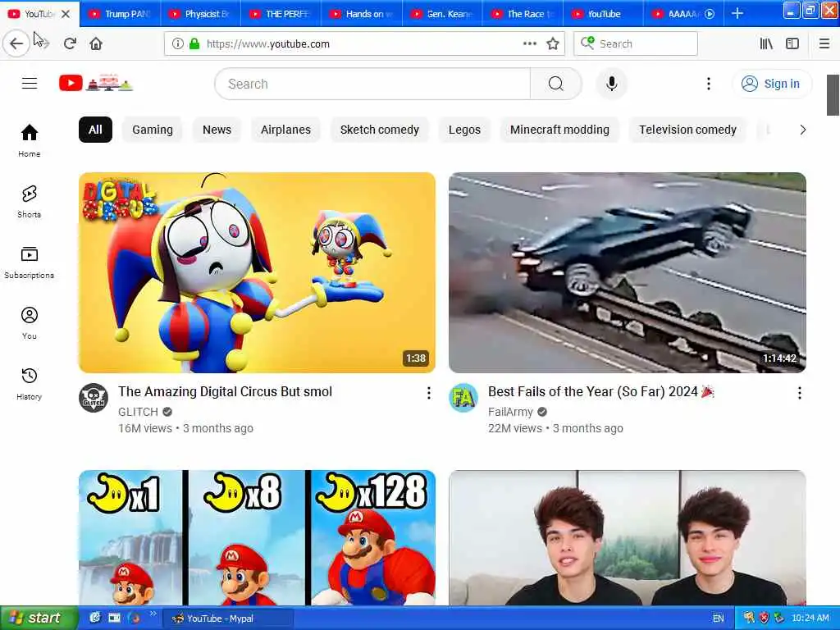Select the Television comedy filter chip
The height and width of the screenshot is (630, 840).
point(687,130)
